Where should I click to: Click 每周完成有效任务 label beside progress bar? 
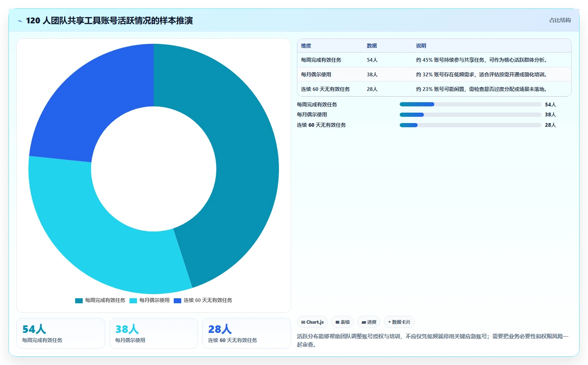317,105
